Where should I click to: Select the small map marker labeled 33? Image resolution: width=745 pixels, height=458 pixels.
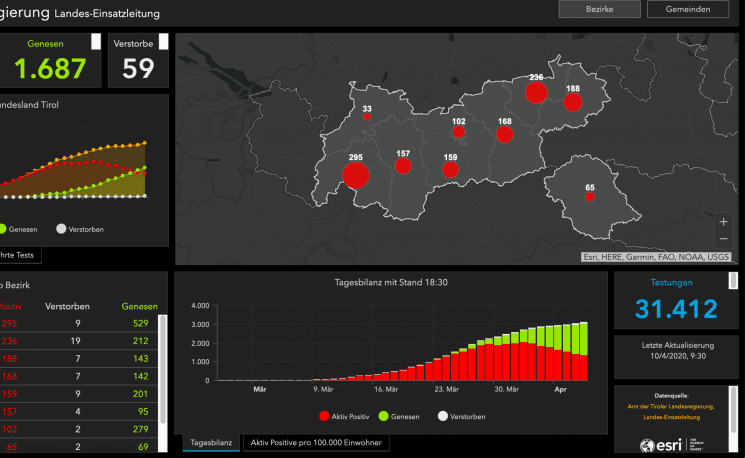(x=367, y=117)
